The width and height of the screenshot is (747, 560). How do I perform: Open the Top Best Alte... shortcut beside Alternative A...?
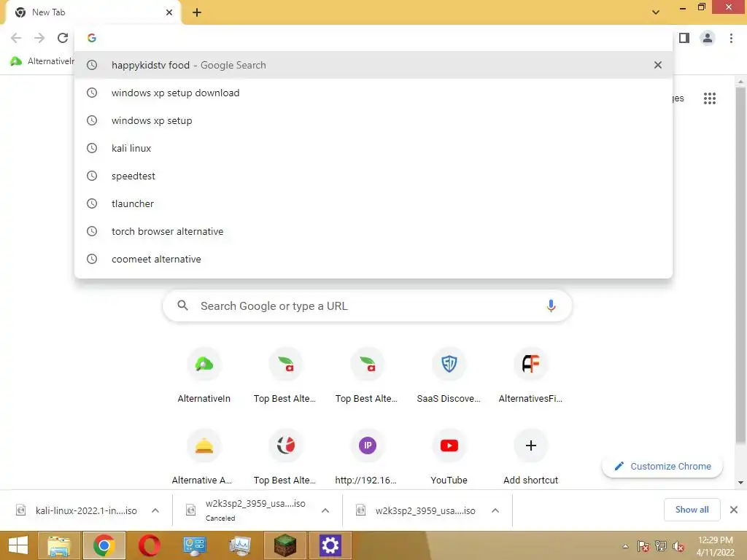pos(285,456)
